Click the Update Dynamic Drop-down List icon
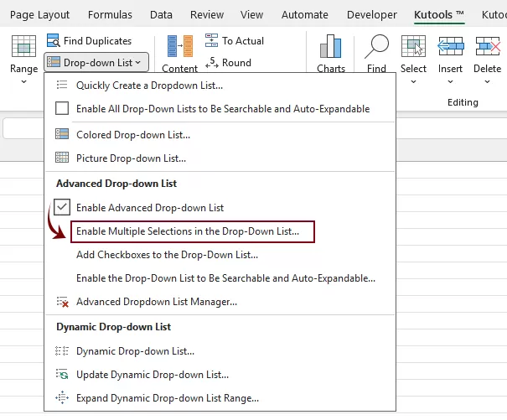Image resolution: width=507 pixels, height=420 pixels. [x=62, y=375]
